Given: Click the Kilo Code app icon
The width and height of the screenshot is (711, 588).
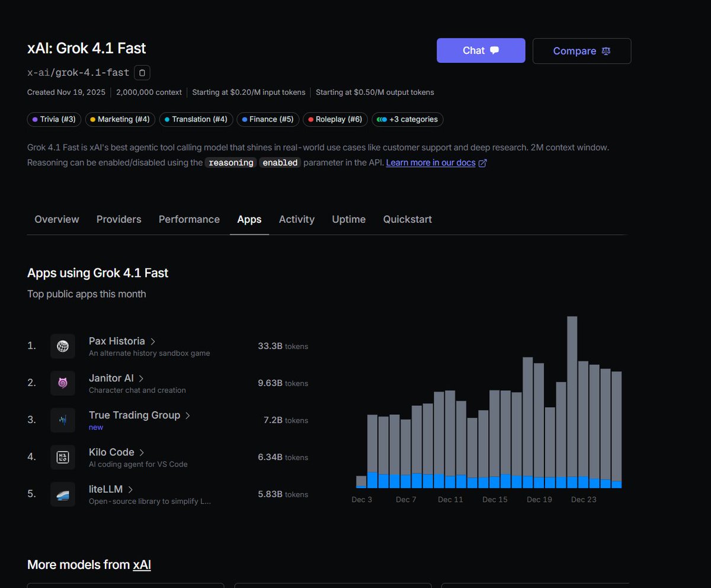Looking at the screenshot, I should point(63,457).
